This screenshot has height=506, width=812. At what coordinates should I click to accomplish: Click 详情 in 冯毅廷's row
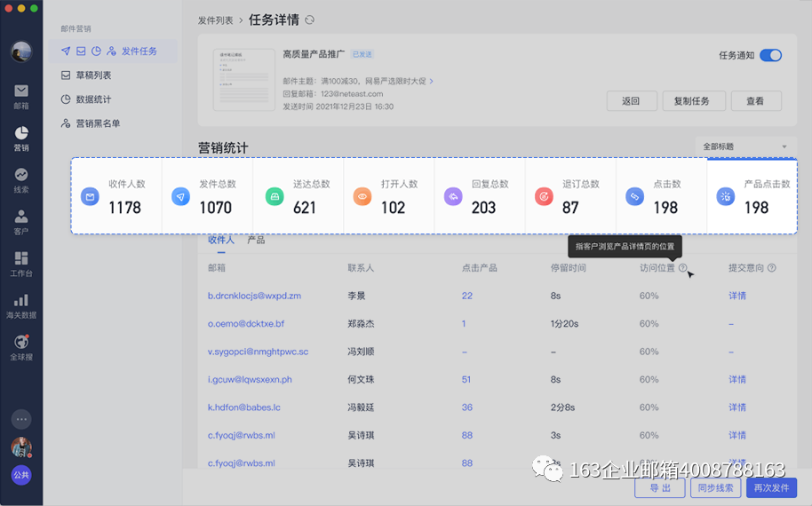[x=737, y=407]
